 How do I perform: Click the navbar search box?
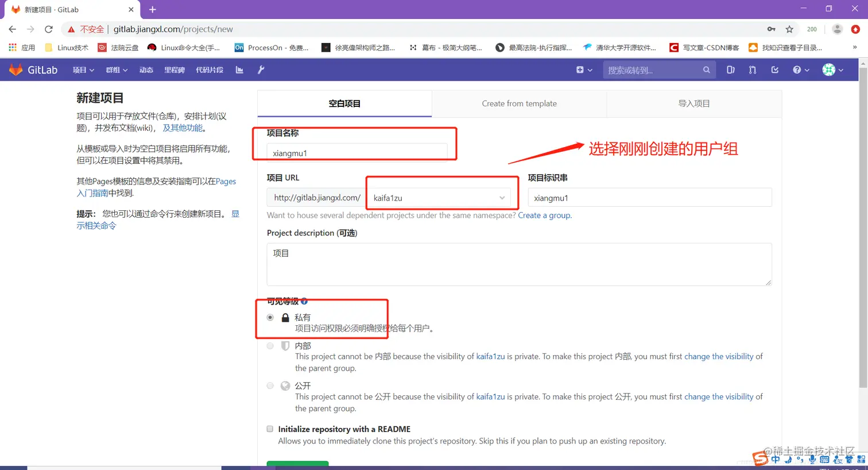pos(658,70)
